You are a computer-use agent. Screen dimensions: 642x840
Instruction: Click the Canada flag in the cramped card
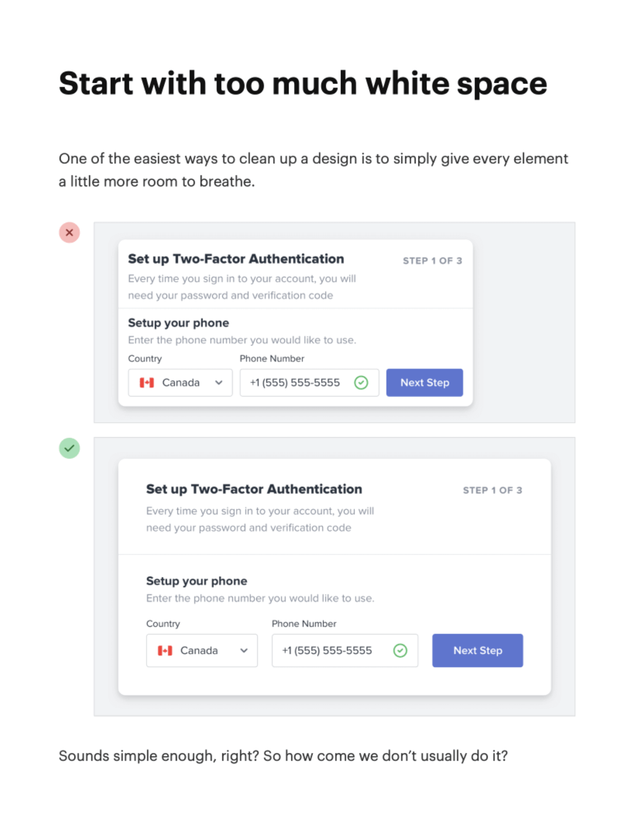pyautogui.click(x=147, y=382)
